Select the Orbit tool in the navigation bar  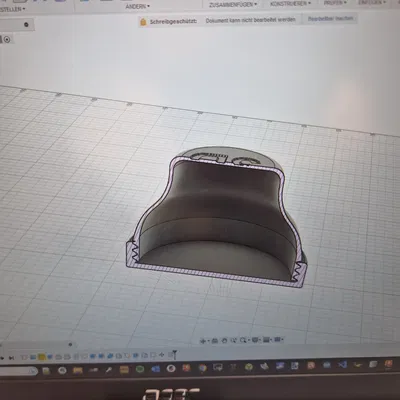coord(203,340)
